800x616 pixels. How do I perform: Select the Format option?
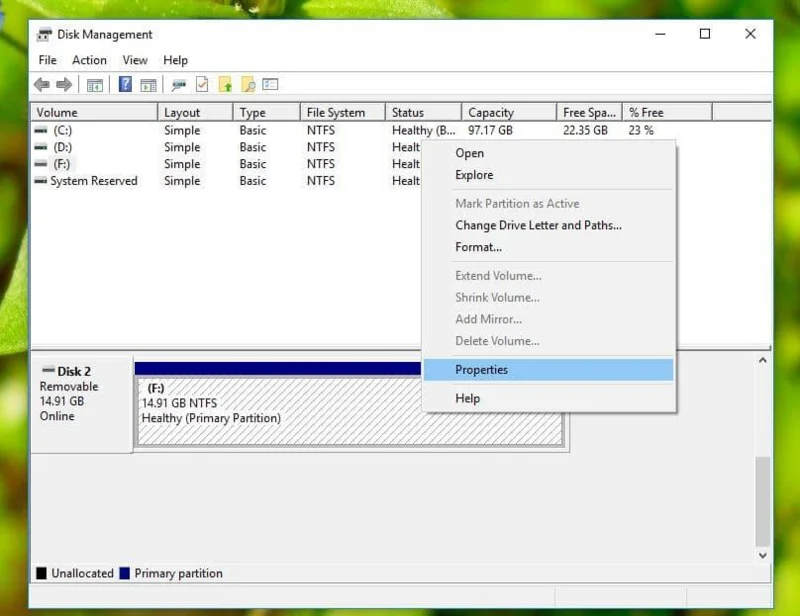click(479, 247)
